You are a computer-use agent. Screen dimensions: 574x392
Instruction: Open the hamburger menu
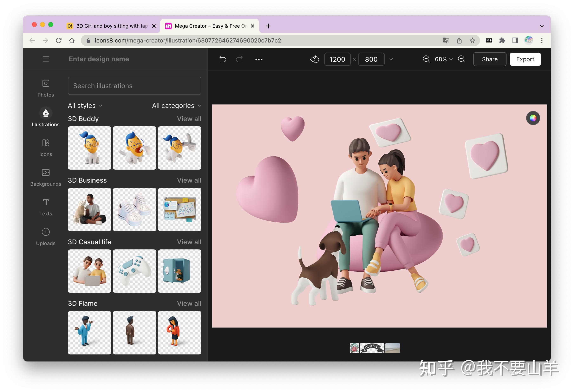click(46, 59)
